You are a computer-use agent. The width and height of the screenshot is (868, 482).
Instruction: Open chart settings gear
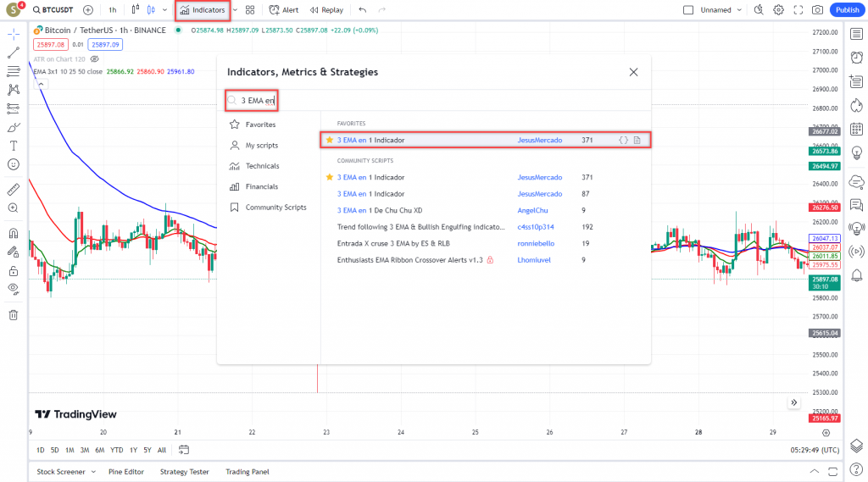pos(778,10)
